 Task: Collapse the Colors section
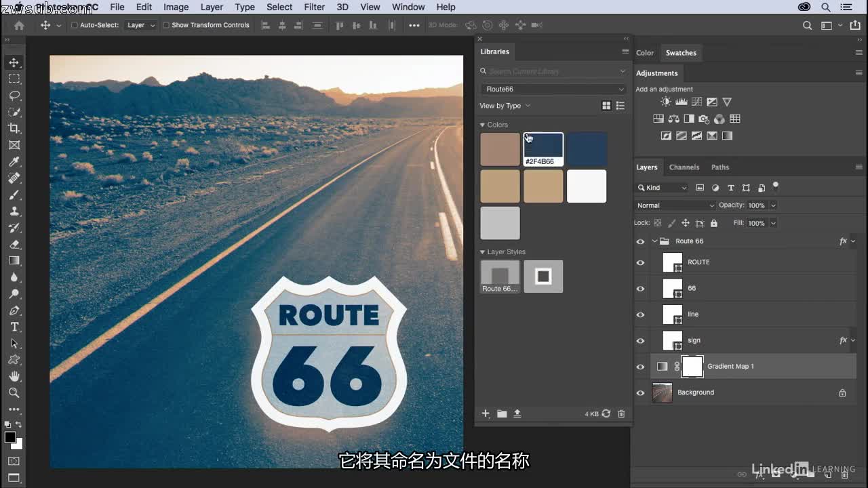[x=483, y=125]
